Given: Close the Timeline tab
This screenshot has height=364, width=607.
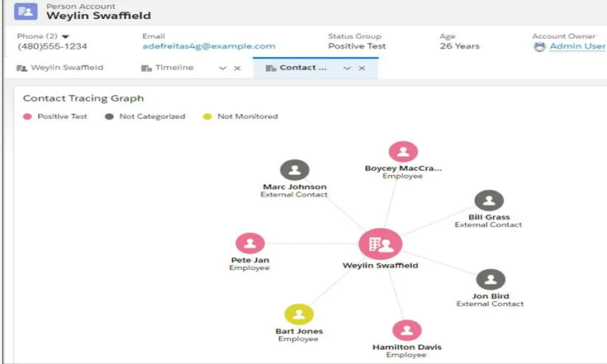Looking at the screenshot, I should 238,69.
